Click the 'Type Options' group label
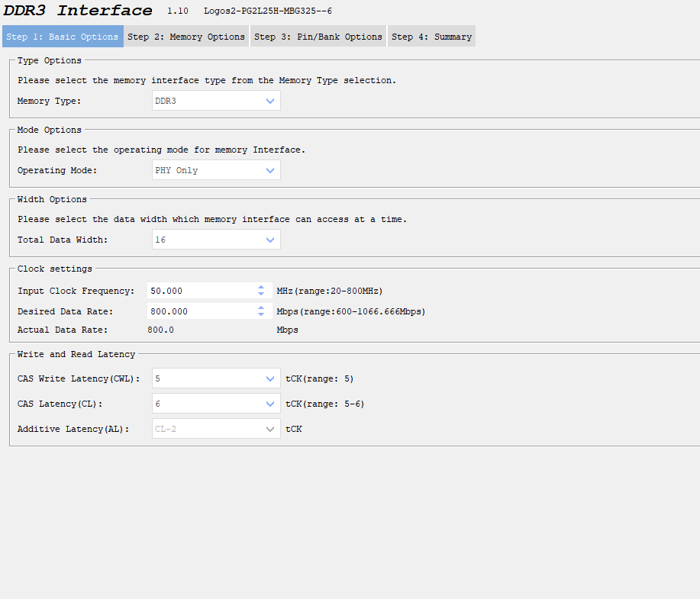 50,61
